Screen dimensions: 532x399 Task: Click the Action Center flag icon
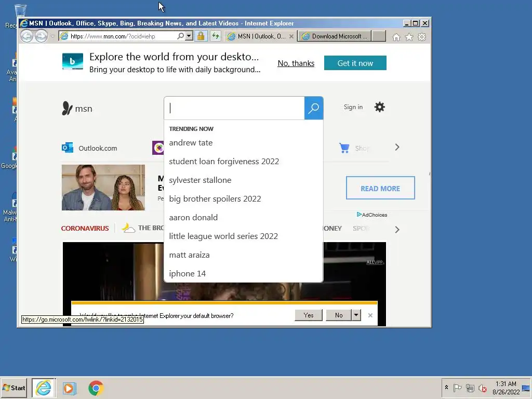457,388
